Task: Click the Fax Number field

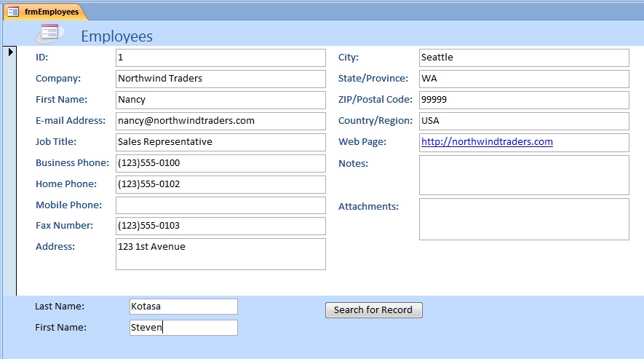Action: pyautogui.click(x=220, y=226)
